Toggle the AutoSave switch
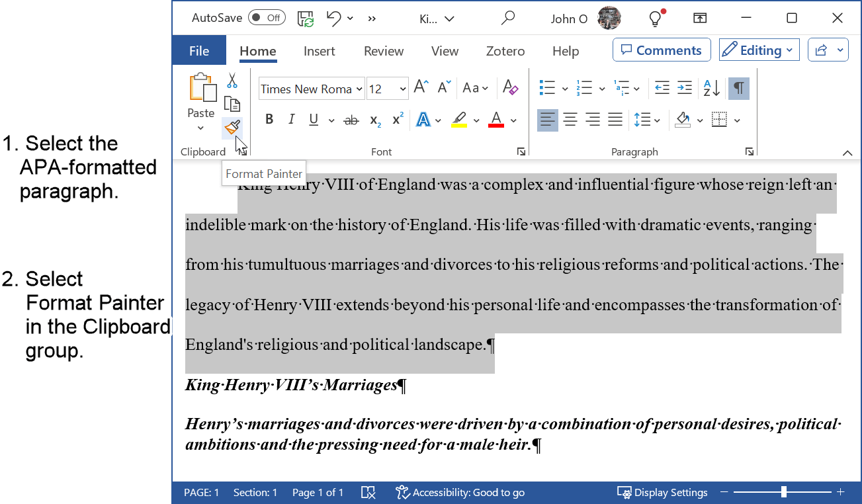This screenshot has width=862, height=504. click(x=267, y=19)
